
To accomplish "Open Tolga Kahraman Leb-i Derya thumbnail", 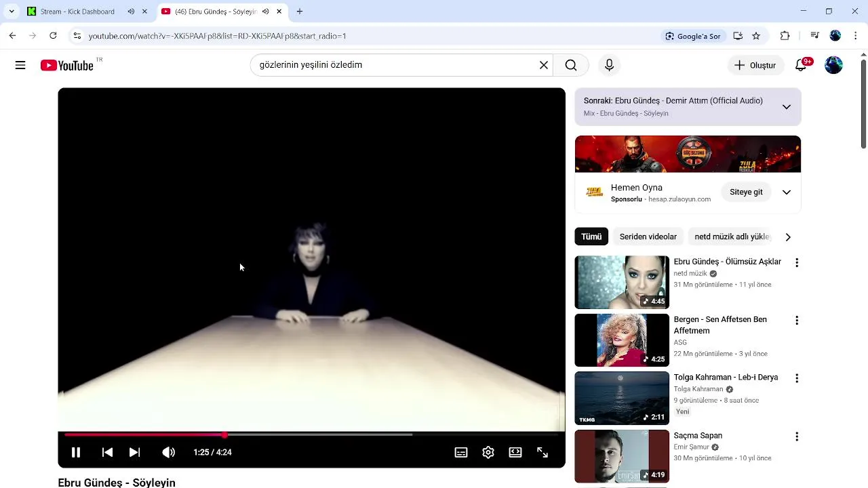I will pyautogui.click(x=622, y=398).
